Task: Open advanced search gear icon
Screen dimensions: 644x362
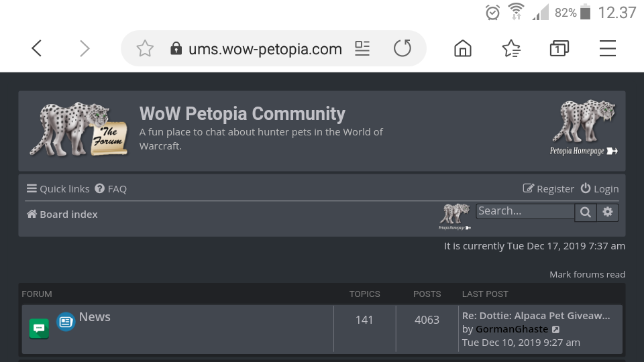Action: tap(608, 212)
